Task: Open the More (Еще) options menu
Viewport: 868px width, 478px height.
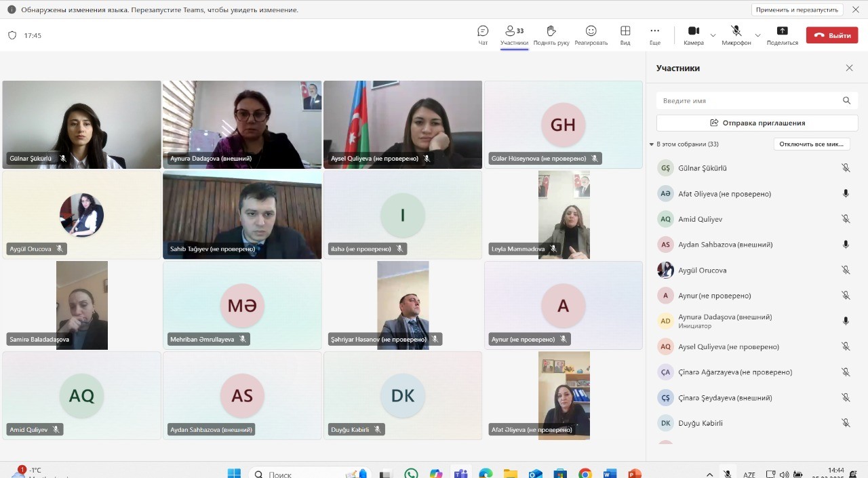Action: point(654,35)
